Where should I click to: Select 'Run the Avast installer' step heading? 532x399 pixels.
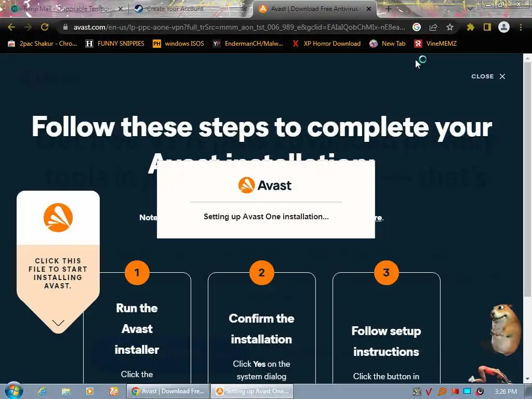(x=137, y=329)
